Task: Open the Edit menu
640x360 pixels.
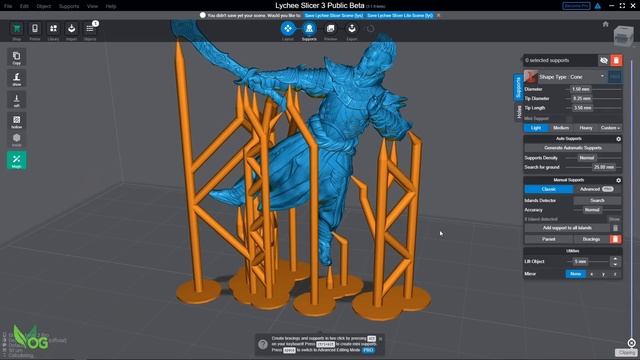Action: click(x=24, y=6)
